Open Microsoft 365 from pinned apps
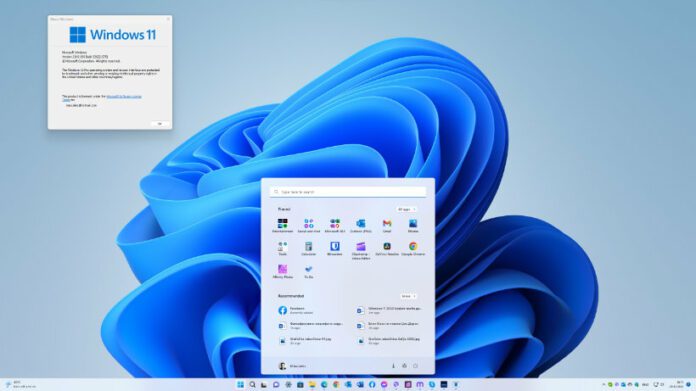This screenshot has height=391, width=696. point(335,225)
